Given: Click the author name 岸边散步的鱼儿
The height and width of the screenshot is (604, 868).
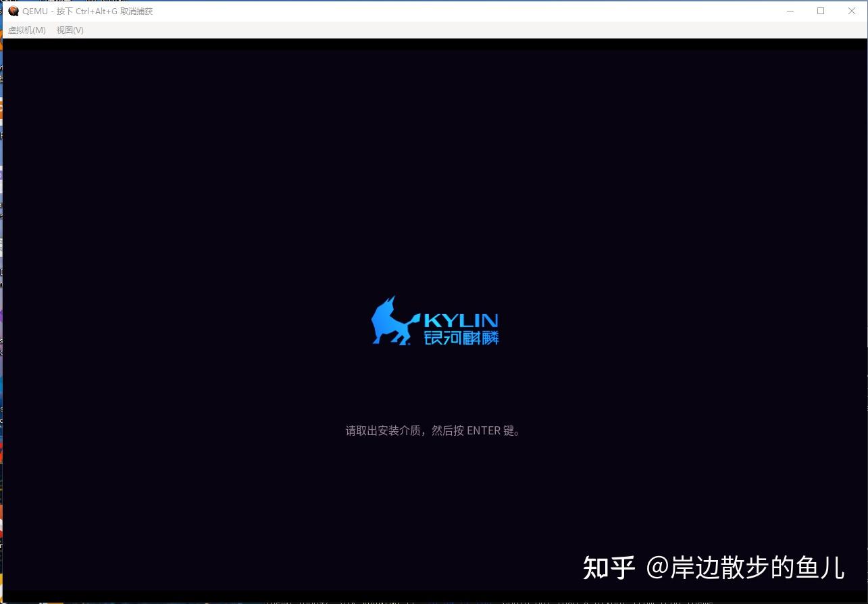Looking at the screenshot, I should pyautogui.click(x=754, y=569).
